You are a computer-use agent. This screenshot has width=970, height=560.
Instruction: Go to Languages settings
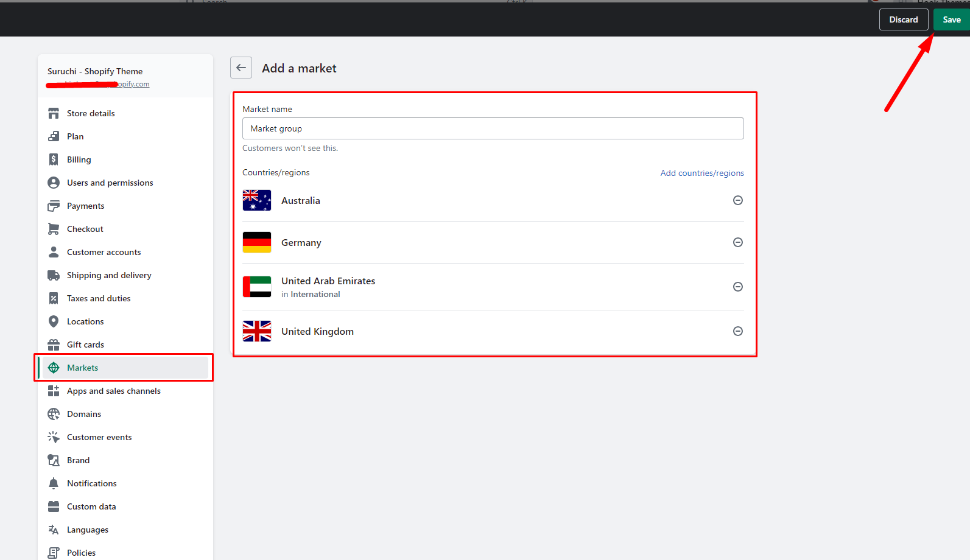point(88,530)
